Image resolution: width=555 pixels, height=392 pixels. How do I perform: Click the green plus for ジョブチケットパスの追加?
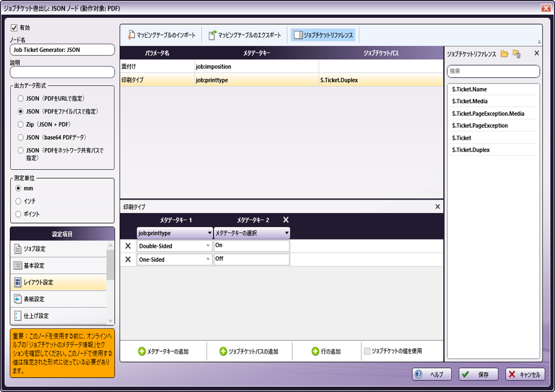point(223,351)
